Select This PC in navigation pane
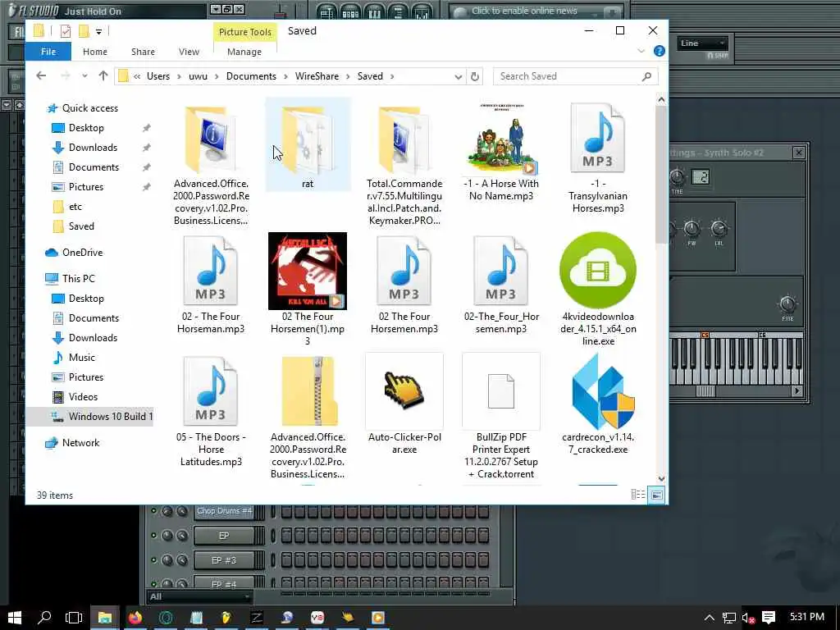840x630 pixels. tap(78, 279)
